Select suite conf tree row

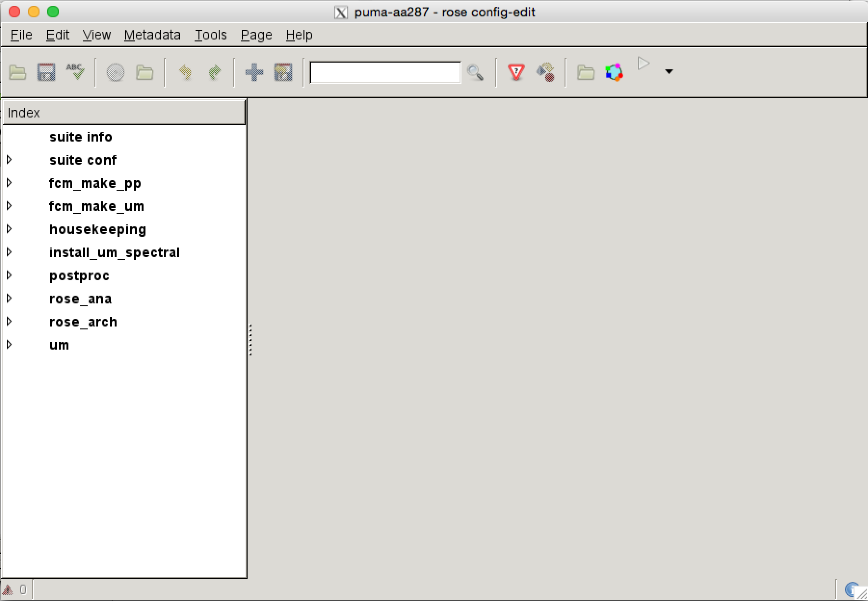[x=124, y=160]
